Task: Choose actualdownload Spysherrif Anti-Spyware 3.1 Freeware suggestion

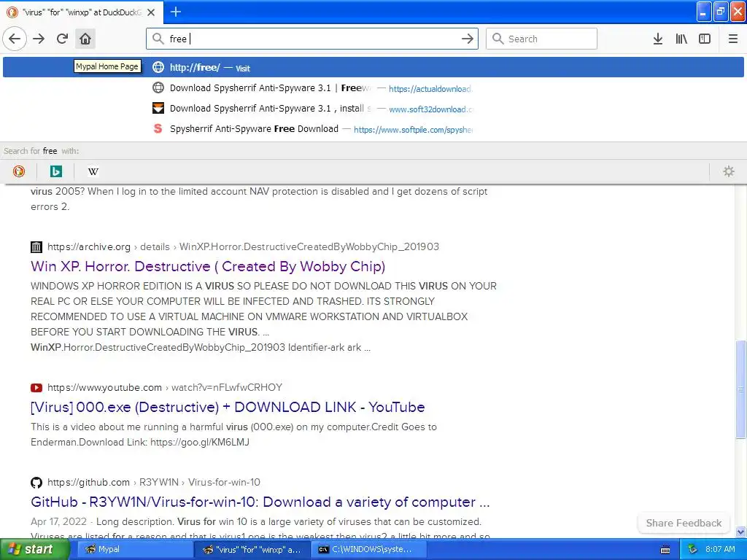Action: pos(373,88)
